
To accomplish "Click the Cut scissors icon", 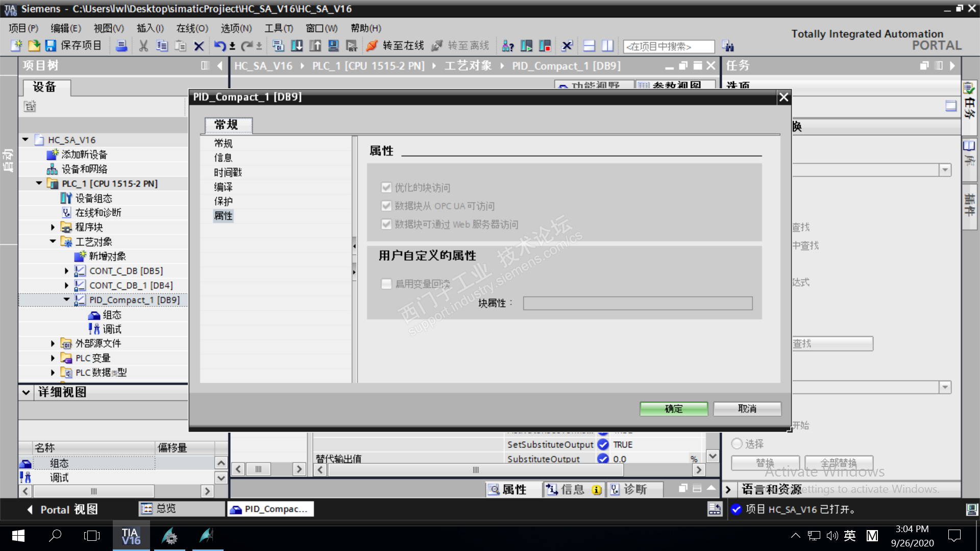I will point(143,46).
